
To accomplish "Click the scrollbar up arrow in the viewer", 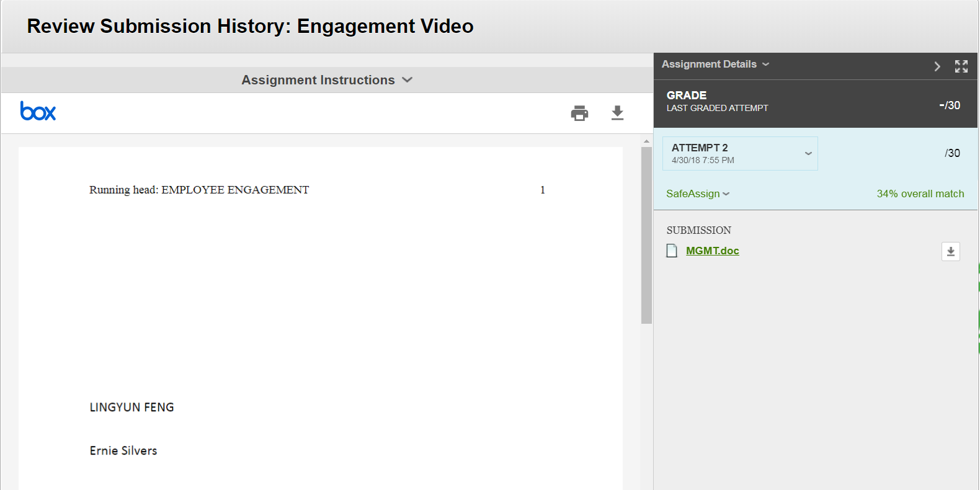I will coord(646,141).
